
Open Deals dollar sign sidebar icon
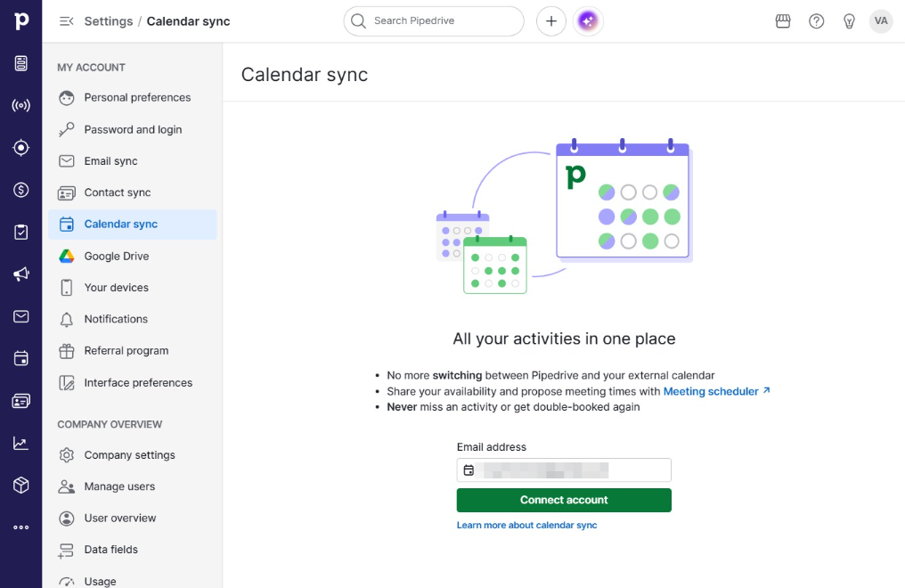[21, 190]
